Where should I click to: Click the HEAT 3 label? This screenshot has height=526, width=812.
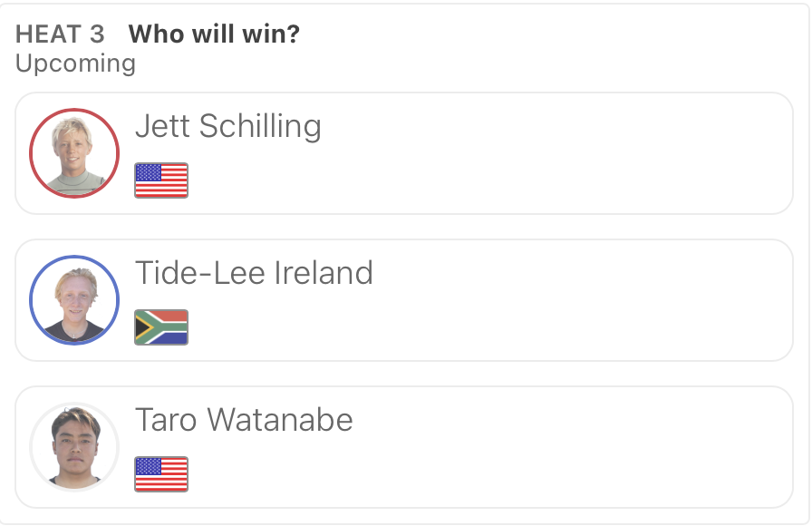60,34
